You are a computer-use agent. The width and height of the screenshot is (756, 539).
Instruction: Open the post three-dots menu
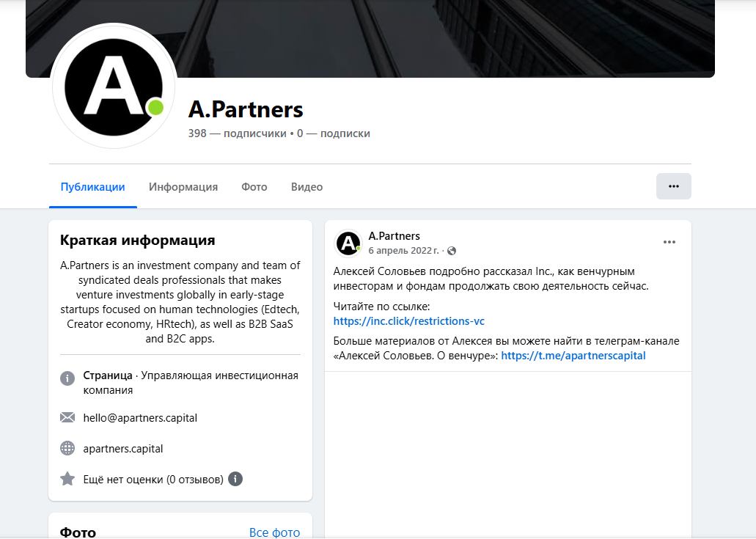click(669, 242)
